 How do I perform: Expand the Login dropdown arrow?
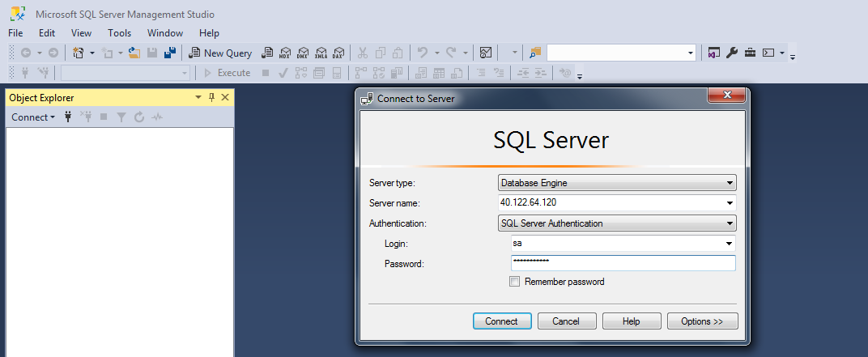pyautogui.click(x=729, y=243)
